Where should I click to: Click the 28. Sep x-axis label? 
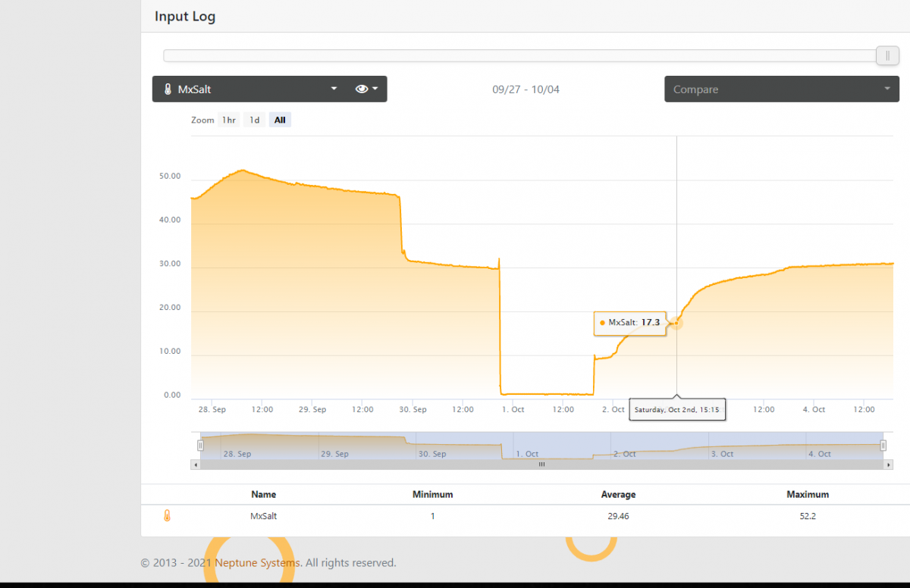212,409
